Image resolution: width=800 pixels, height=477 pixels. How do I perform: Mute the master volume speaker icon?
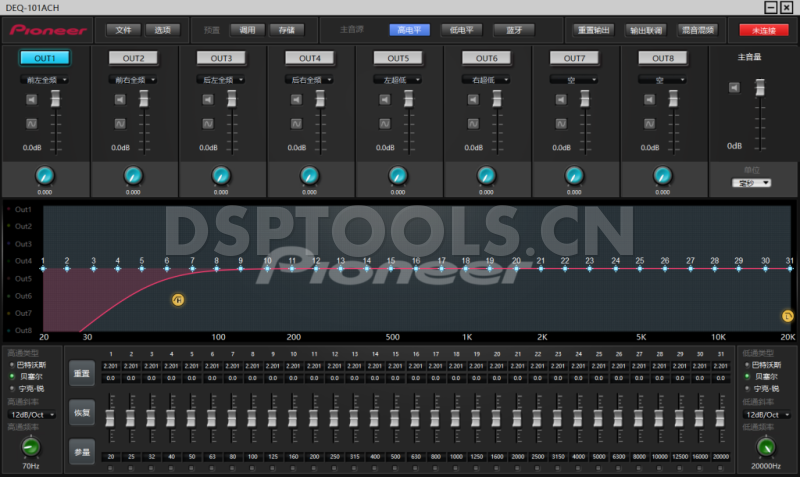733,87
